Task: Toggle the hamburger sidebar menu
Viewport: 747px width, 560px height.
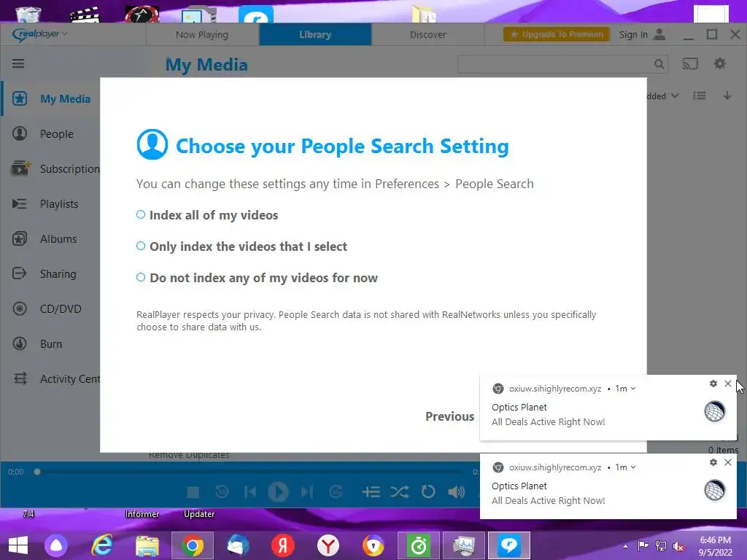Action: click(18, 63)
